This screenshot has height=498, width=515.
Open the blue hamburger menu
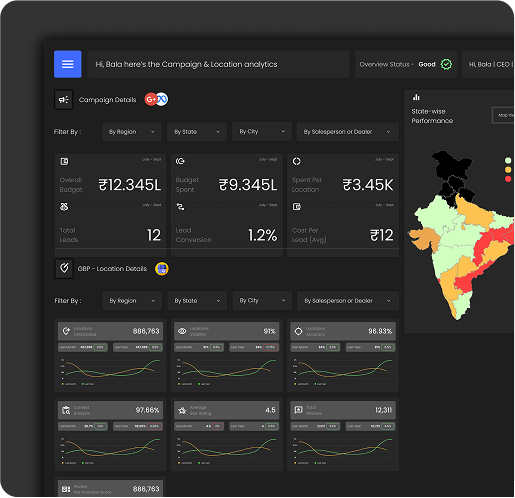(x=68, y=64)
